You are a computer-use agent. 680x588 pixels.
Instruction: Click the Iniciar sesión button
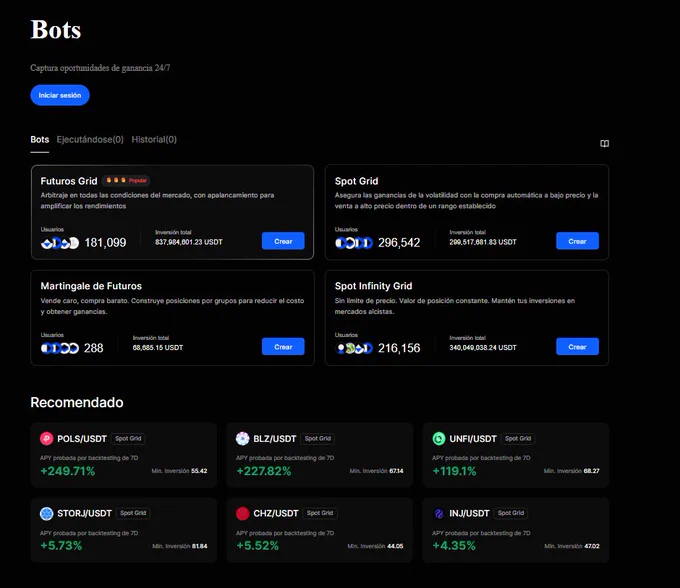coord(60,95)
